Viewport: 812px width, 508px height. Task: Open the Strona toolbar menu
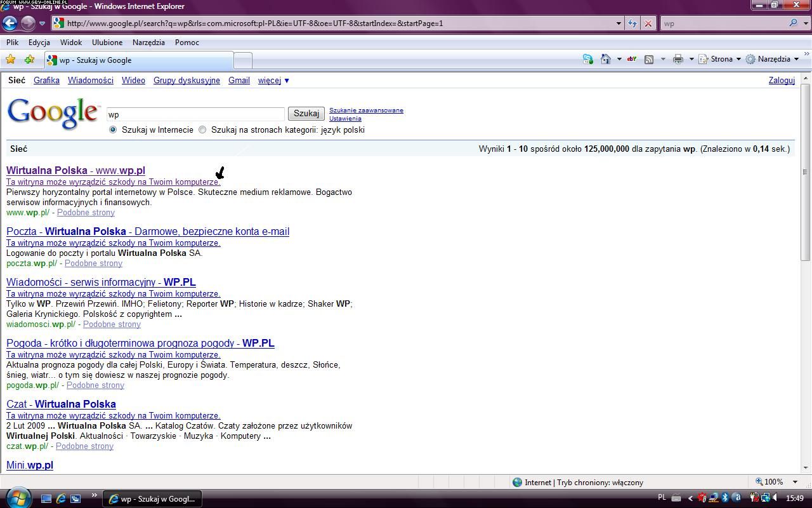point(720,59)
